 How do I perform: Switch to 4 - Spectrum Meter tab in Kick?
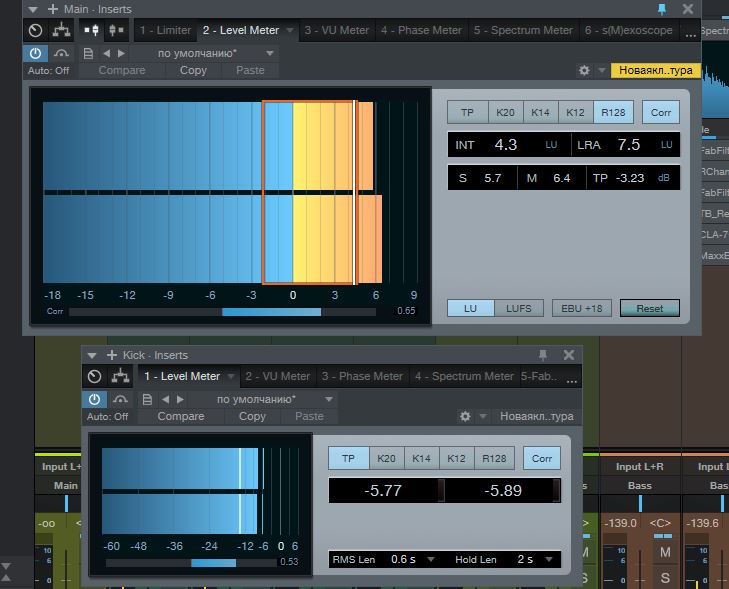pos(464,376)
